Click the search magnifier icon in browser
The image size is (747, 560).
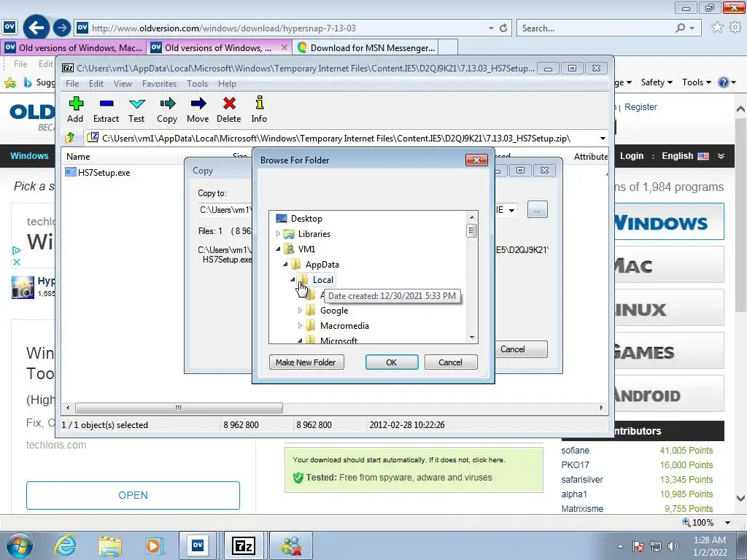tap(681, 28)
